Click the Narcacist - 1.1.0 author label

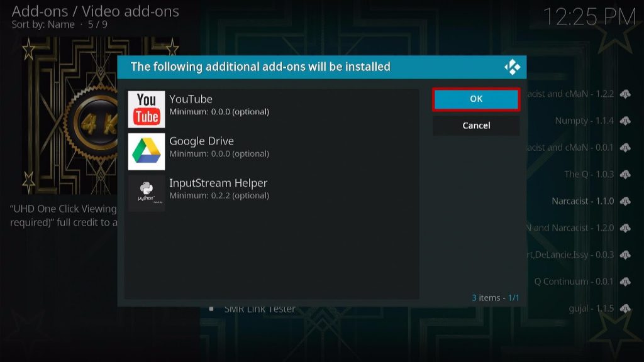pos(583,201)
